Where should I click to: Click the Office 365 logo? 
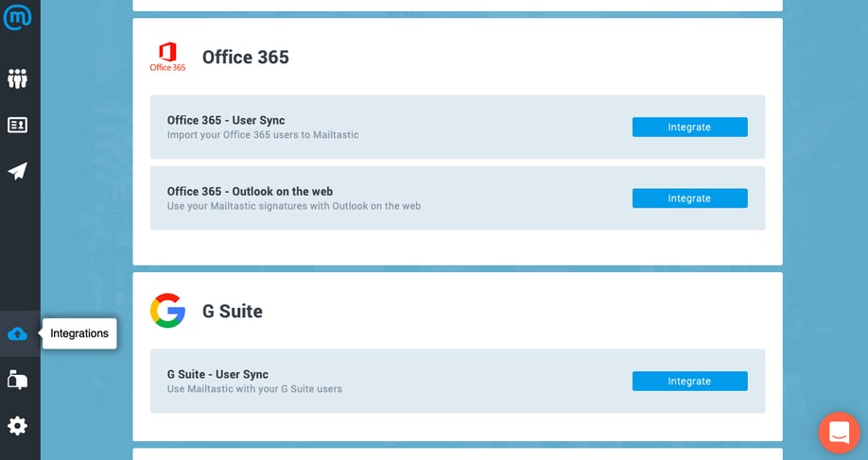pyautogui.click(x=167, y=57)
